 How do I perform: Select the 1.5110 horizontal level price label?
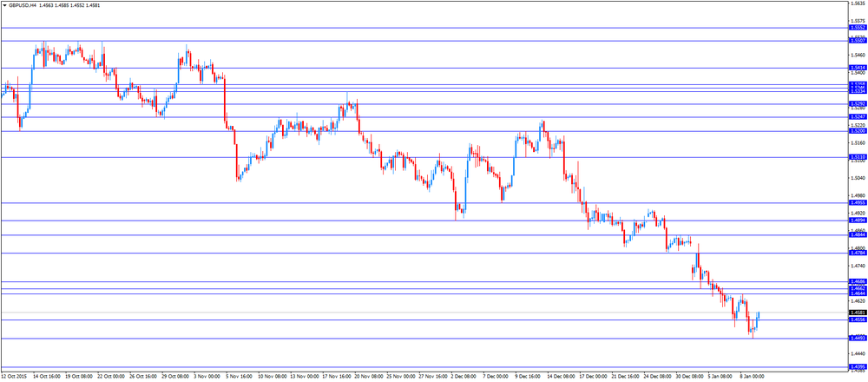point(858,157)
